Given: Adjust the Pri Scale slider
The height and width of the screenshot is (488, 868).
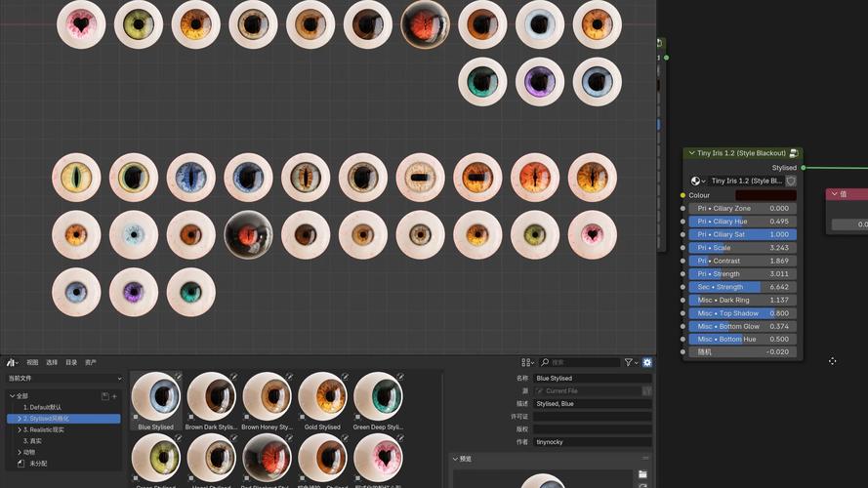Looking at the screenshot, I should tap(742, 248).
